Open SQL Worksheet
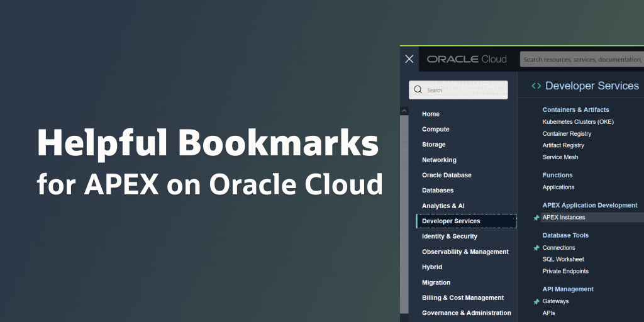The height and width of the screenshot is (322, 644). coord(563,259)
